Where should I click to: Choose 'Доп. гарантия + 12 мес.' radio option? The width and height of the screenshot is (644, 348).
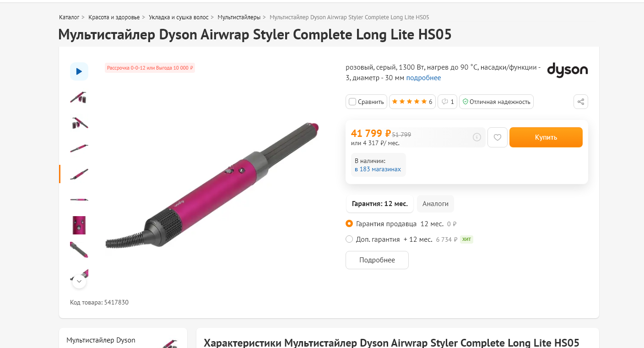tap(349, 239)
